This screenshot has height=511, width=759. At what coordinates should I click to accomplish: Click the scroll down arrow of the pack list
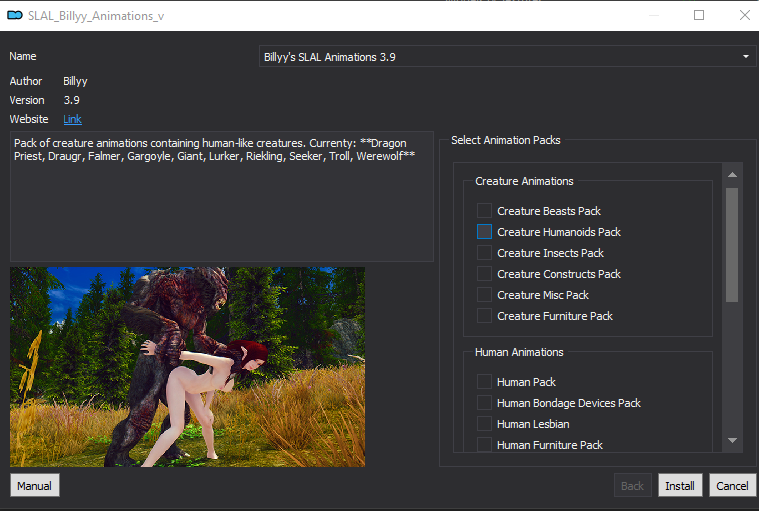[x=732, y=440]
